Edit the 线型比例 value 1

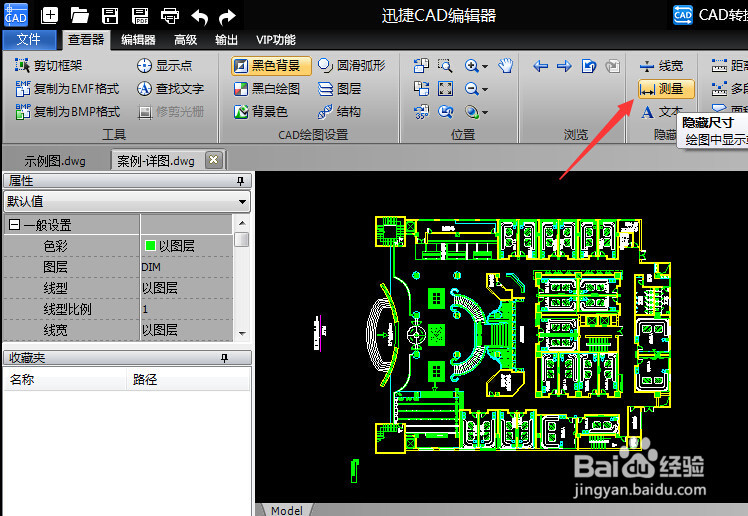pyautogui.click(x=187, y=309)
